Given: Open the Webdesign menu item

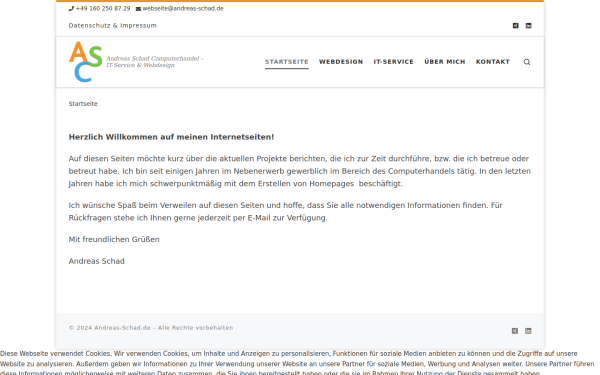Looking at the screenshot, I should (341, 62).
